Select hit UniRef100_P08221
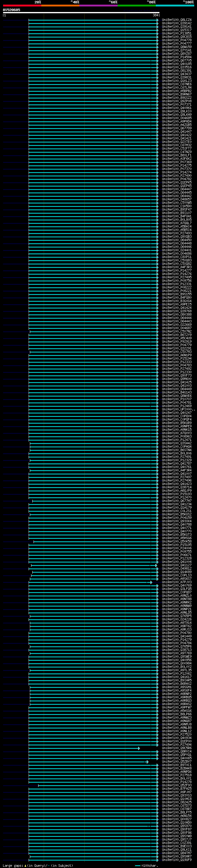 click(x=176, y=291)
